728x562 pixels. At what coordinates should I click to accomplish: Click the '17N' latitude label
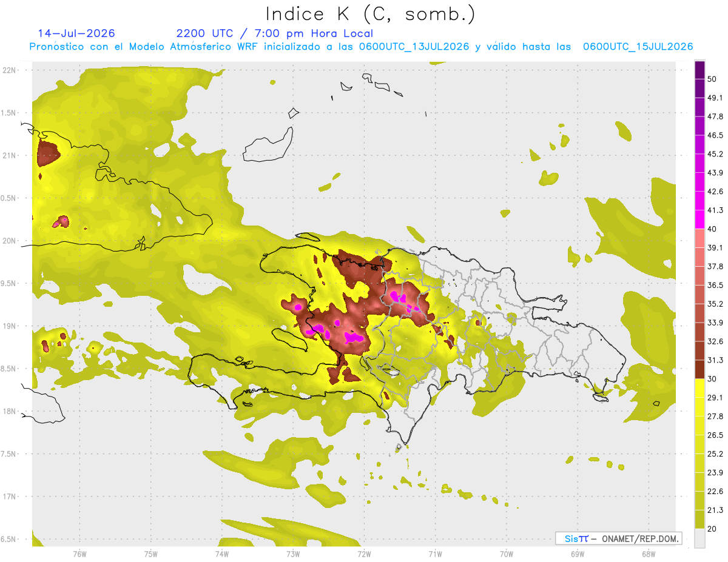click(10, 497)
